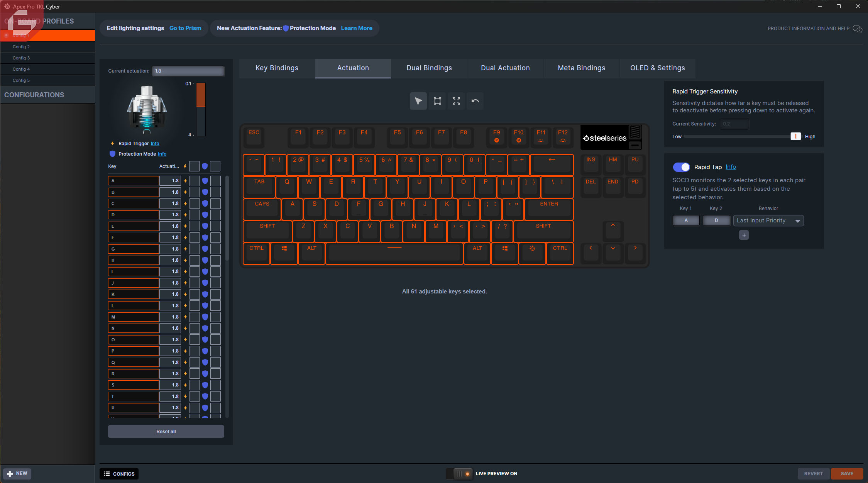
Task: Adjust Rapid Trigger Sensitivity slider handle
Action: coord(795,136)
